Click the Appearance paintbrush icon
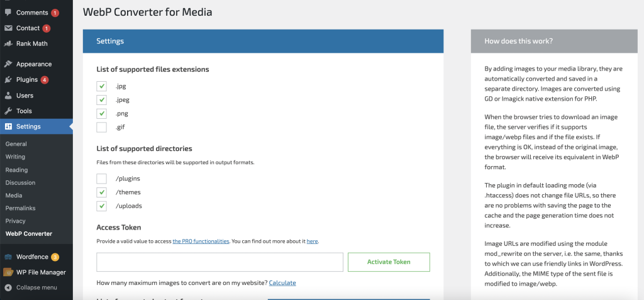Screen dimensions: 644x300 [8, 64]
